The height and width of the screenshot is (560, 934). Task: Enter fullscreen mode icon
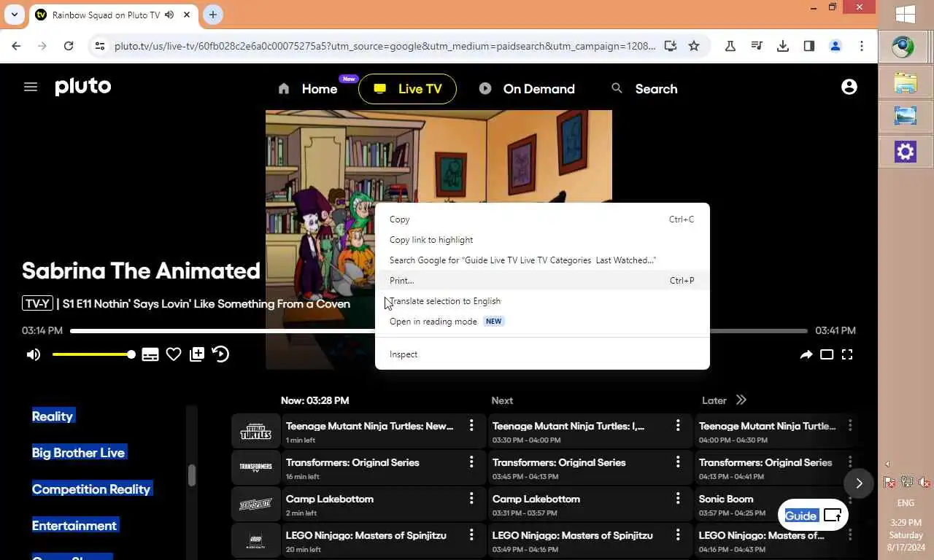(847, 354)
